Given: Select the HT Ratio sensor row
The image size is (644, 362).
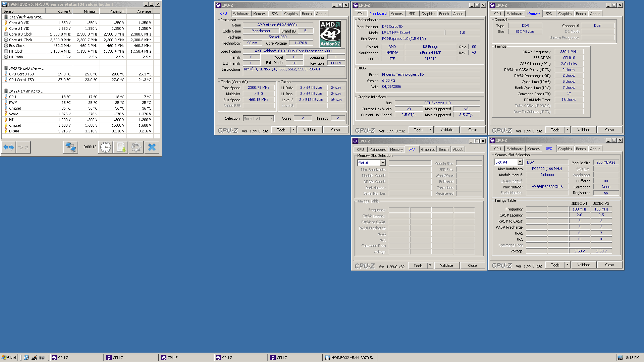Looking at the screenshot, I should pos(82,57).
